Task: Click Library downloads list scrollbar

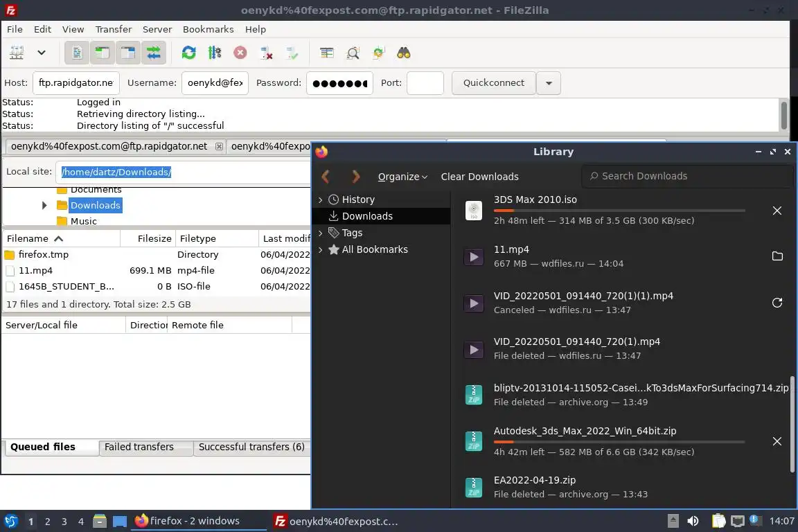Action: click(792, 423)
